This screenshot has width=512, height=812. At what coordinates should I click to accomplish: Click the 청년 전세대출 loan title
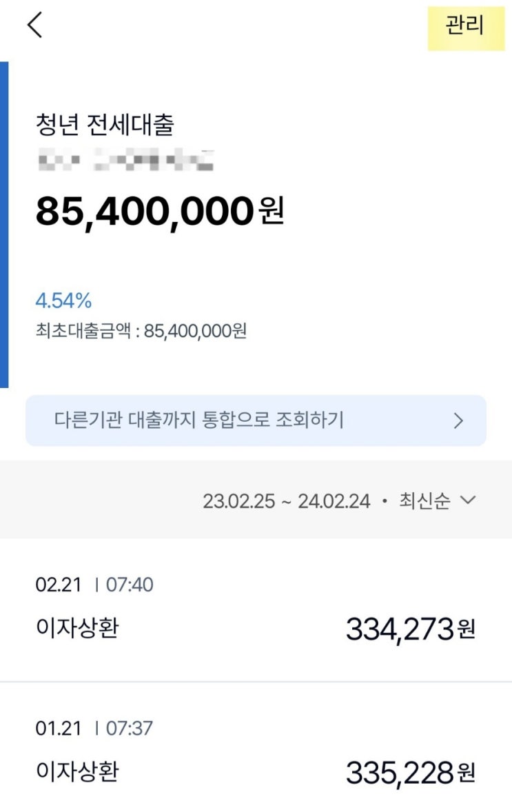[x=105, y=125]
